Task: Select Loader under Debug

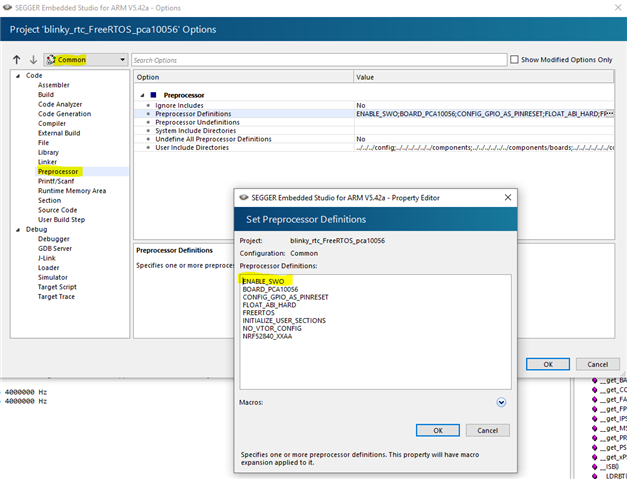Action: pyautogui.click(x=48, y=267)
